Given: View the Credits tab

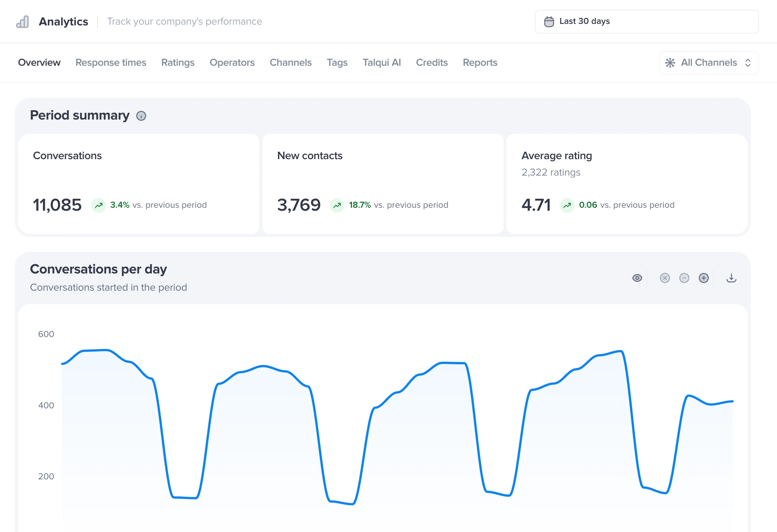Looking at the screenshot, I should 432,62.
